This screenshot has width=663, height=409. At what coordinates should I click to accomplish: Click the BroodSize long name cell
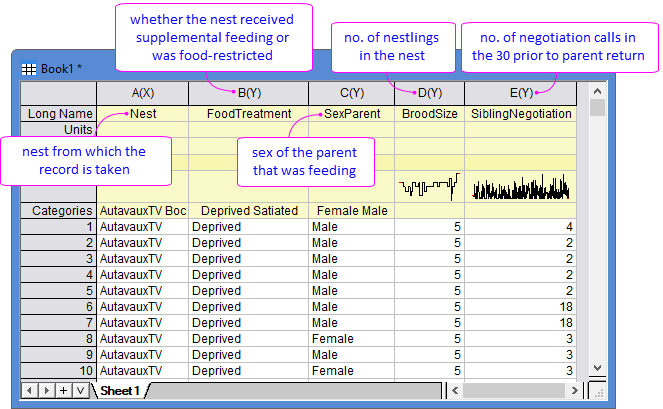coord(430,114)
